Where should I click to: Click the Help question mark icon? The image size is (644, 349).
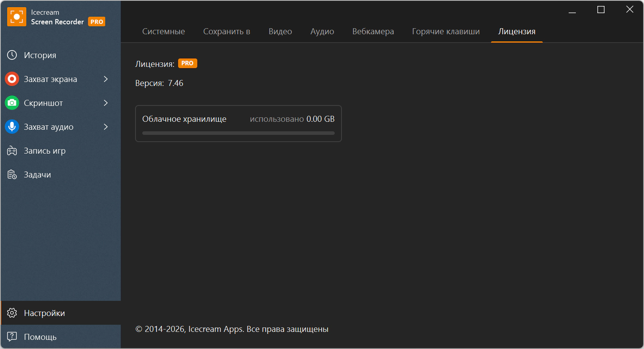tap(12, 337)
